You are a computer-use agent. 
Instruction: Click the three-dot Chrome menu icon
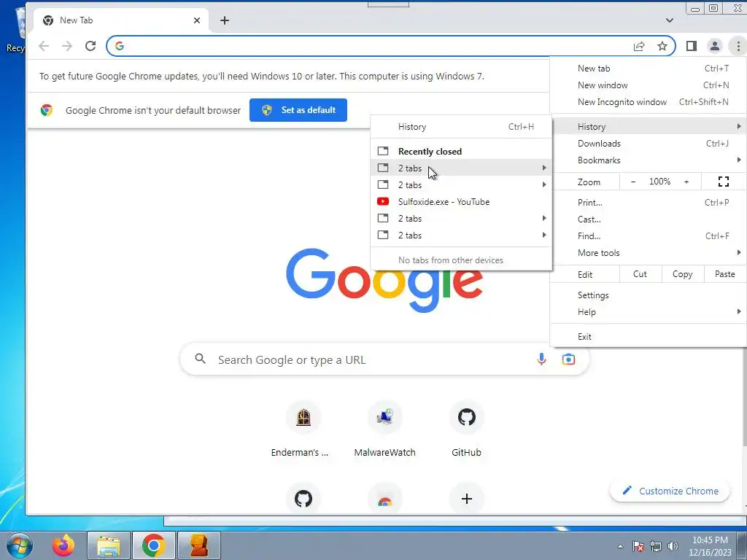click(738, 46)
